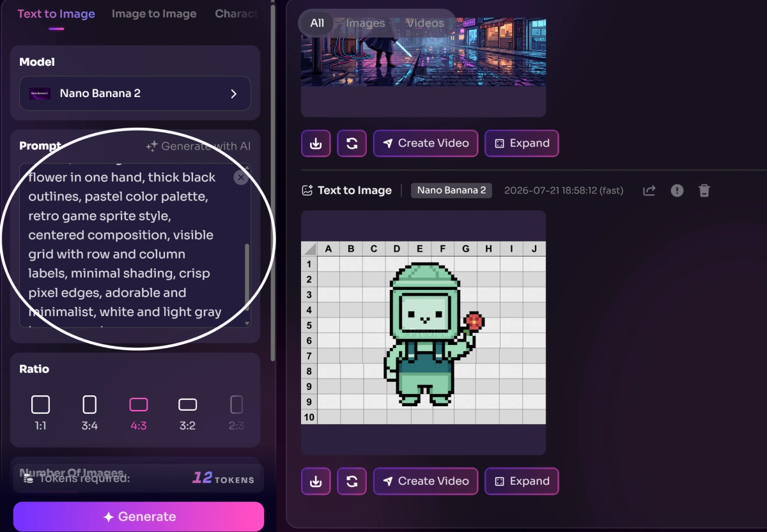Image resolution: width=767 pixels, height=532 pixels.
Task: Expand the pixel robot image
Action: [522, 482]
